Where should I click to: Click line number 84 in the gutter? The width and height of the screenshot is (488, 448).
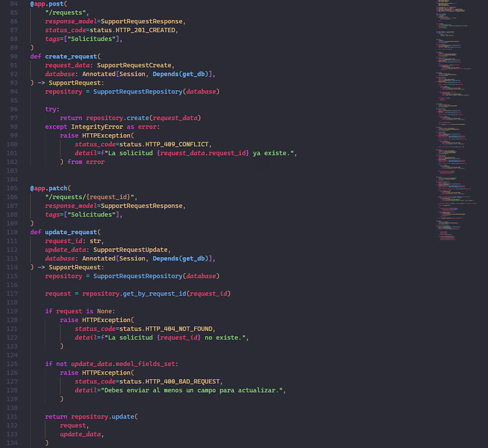pyautogui.click(x=14, y=4)
